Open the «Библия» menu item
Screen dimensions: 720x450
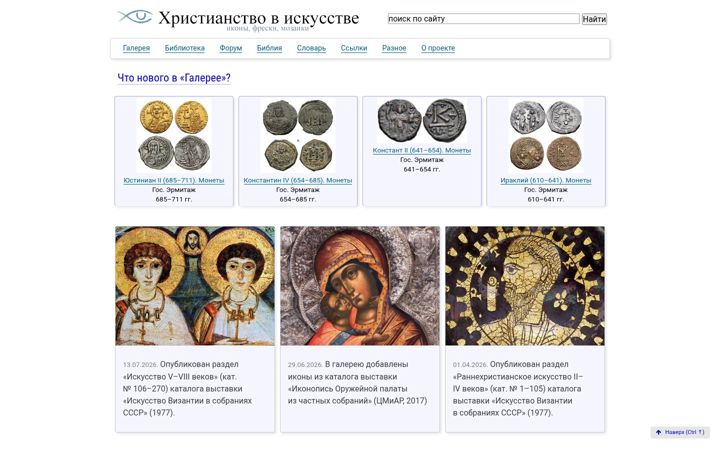pyautogui.click(x=270, y=48)
